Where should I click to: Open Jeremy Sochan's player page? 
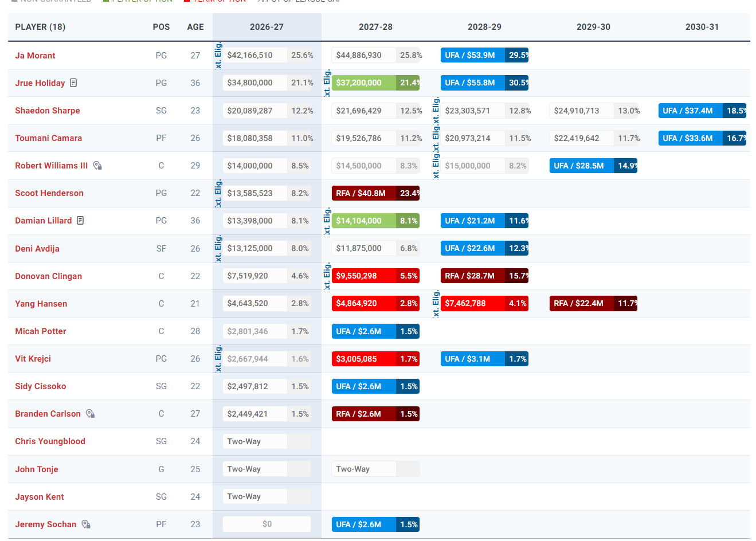tap(46, 524)
